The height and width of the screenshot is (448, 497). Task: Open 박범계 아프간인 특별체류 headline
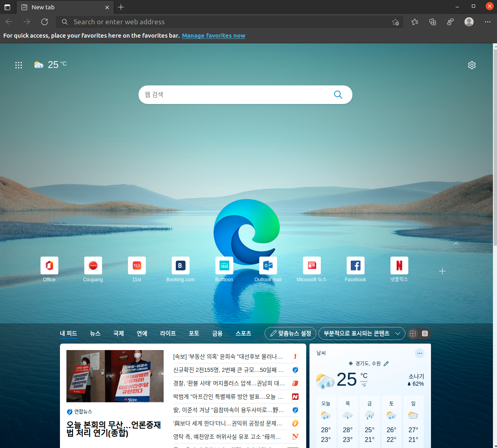point(228,397)
